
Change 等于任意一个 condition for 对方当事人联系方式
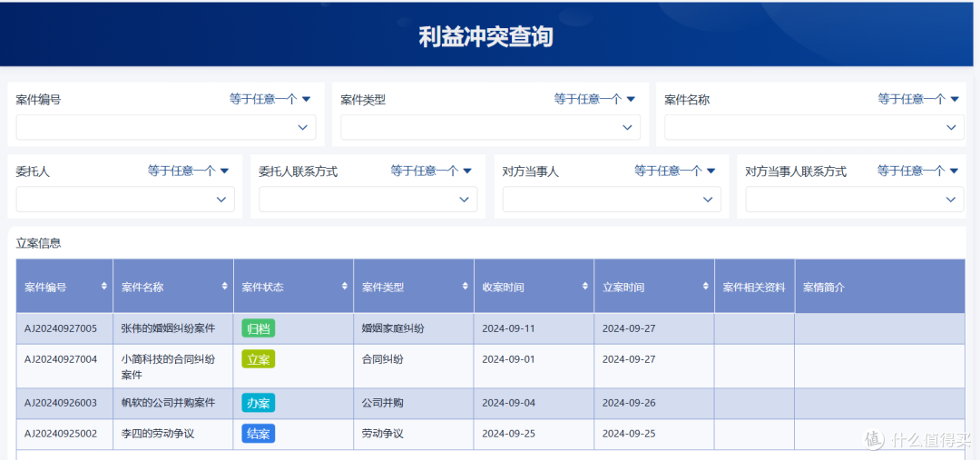pyautogui.click(x=918, y=171)
